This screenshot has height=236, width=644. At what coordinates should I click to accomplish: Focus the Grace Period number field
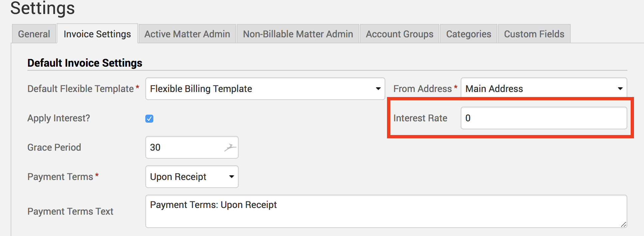[x=183, y=147]
